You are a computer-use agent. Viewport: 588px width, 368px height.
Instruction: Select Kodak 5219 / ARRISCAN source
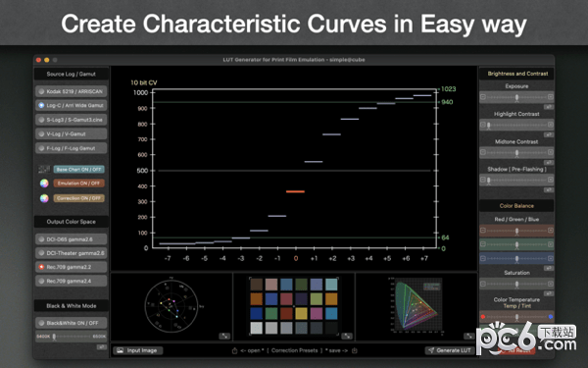pyautogui.click(x=72, y=91)
